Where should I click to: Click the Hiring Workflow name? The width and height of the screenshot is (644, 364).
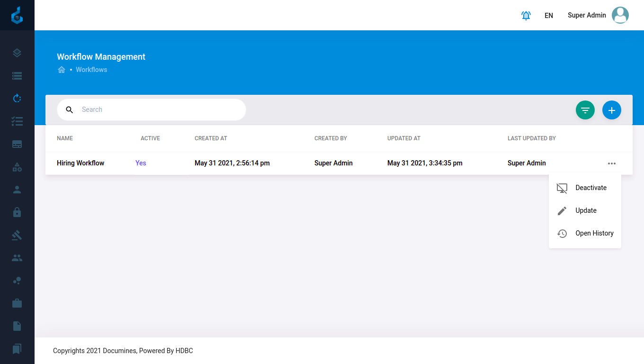80,163
